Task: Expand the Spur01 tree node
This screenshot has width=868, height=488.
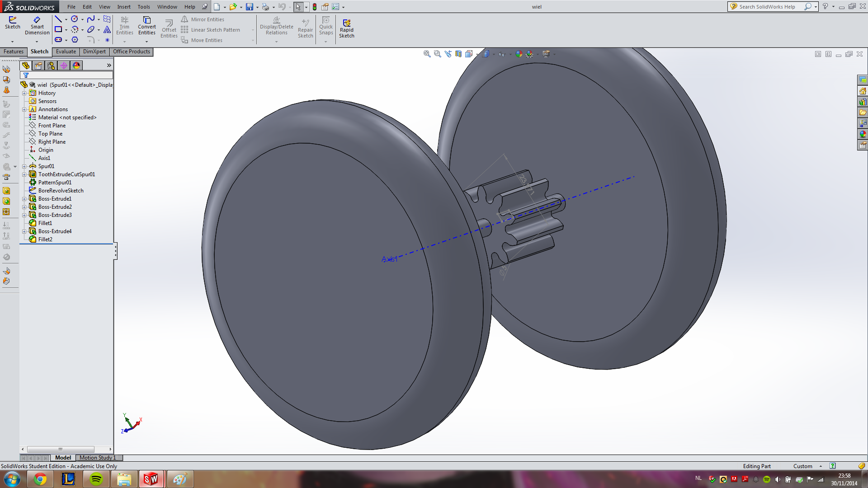Action: point(24,166)
